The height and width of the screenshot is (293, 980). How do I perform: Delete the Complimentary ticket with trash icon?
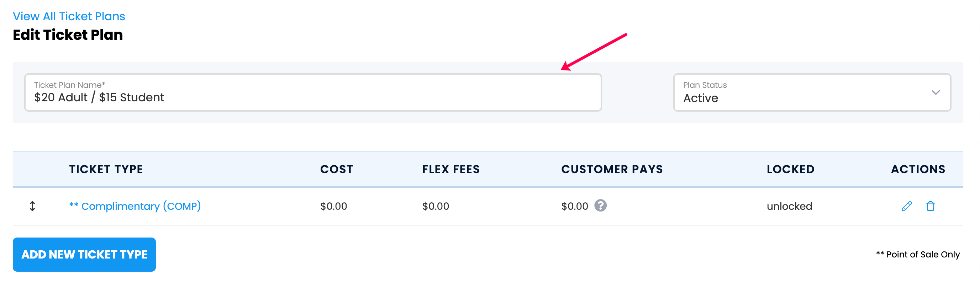pyautogui.click(x=930, y=206)
